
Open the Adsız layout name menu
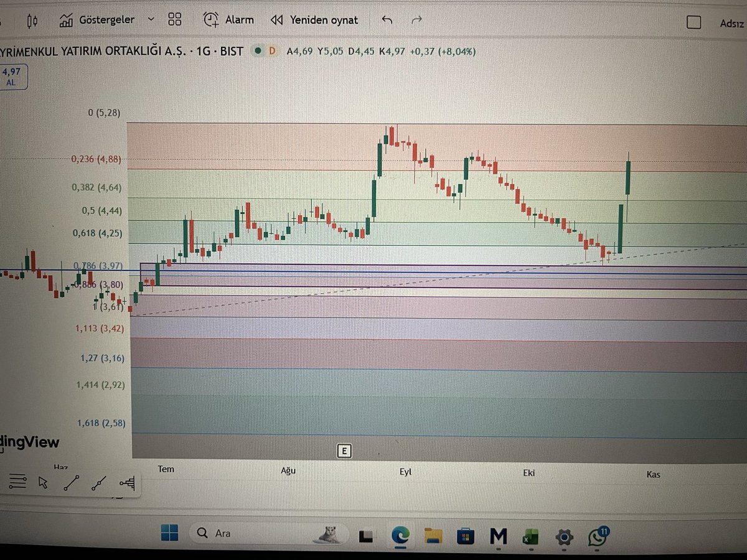click(732, 24)
